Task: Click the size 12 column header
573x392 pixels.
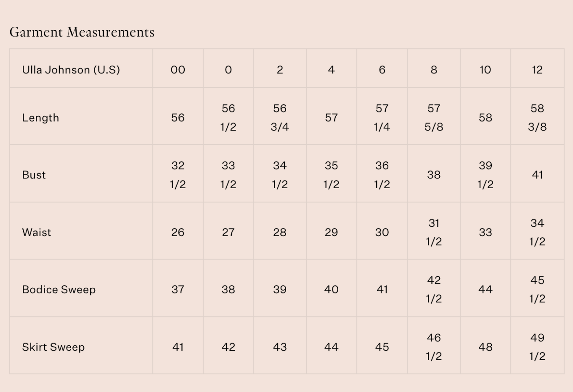Action: [537, 70]
